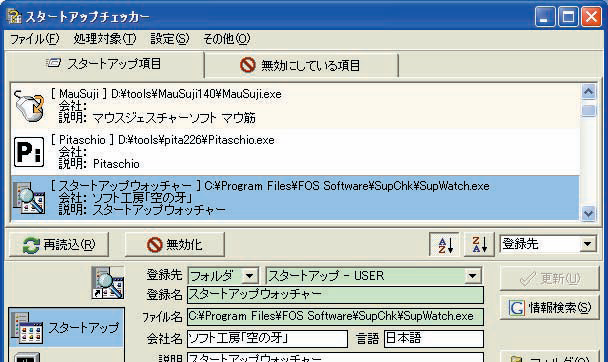
Task: Click the 再読込(R) reload button
Action: tap(59, 245)
